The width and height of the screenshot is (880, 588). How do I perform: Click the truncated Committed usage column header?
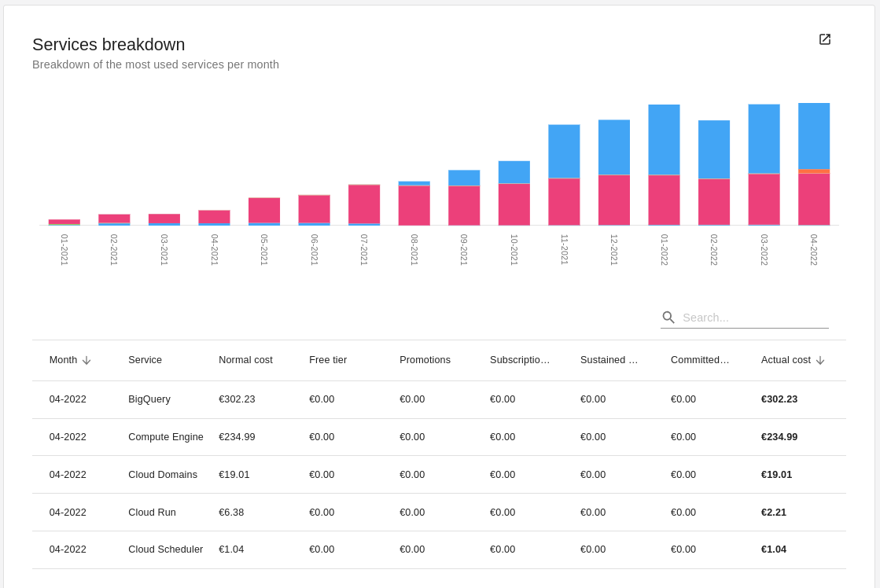700,360
